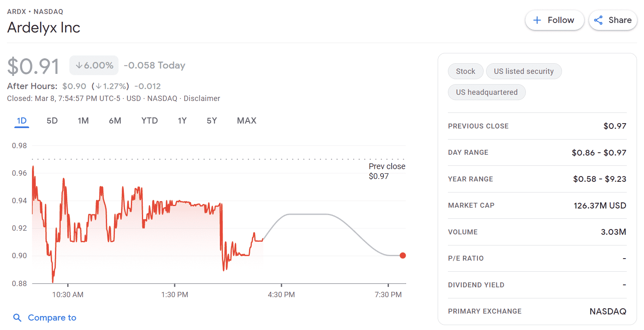Select the YTD chart range
This screenshot has height=330, width=644.
click(149, 121)
